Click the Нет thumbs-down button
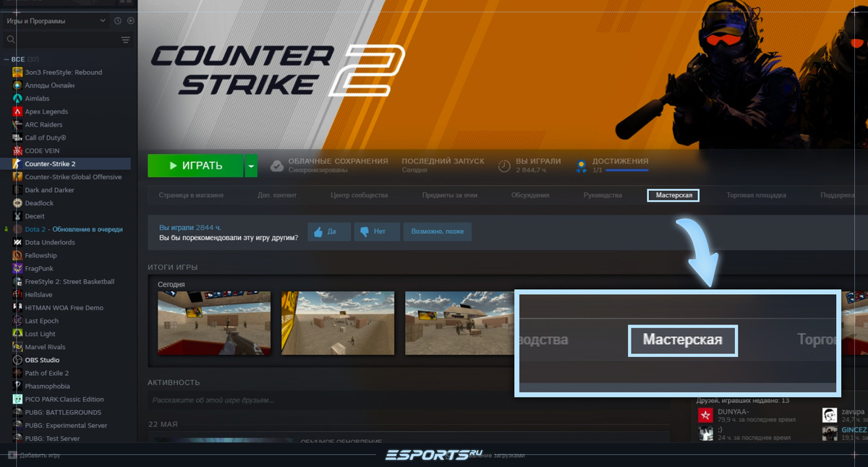The width and height of the screenshot is (868, 467). (x=377, y=231)
